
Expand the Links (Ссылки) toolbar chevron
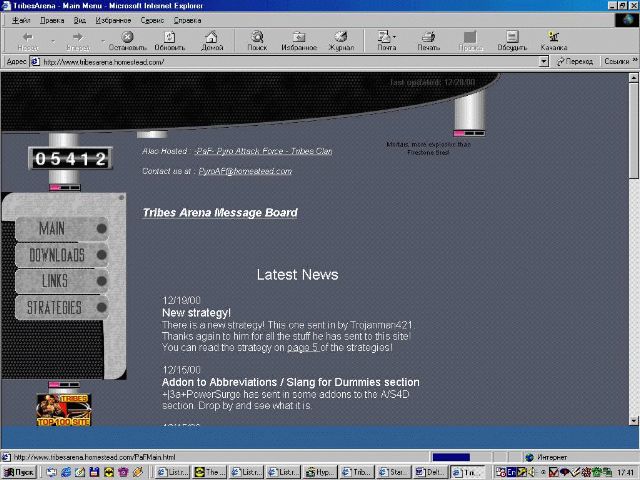pyautogui.click(x=636, y=60)
